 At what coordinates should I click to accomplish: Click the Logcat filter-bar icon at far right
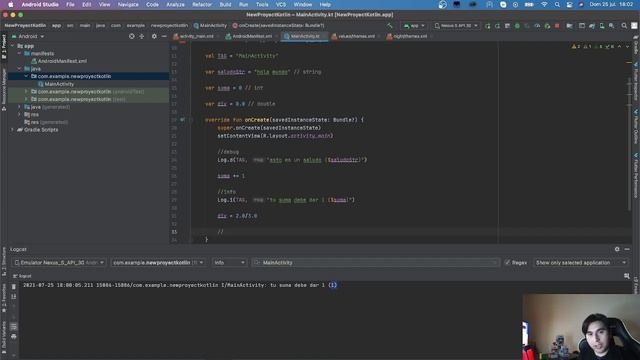click(627, 276)
